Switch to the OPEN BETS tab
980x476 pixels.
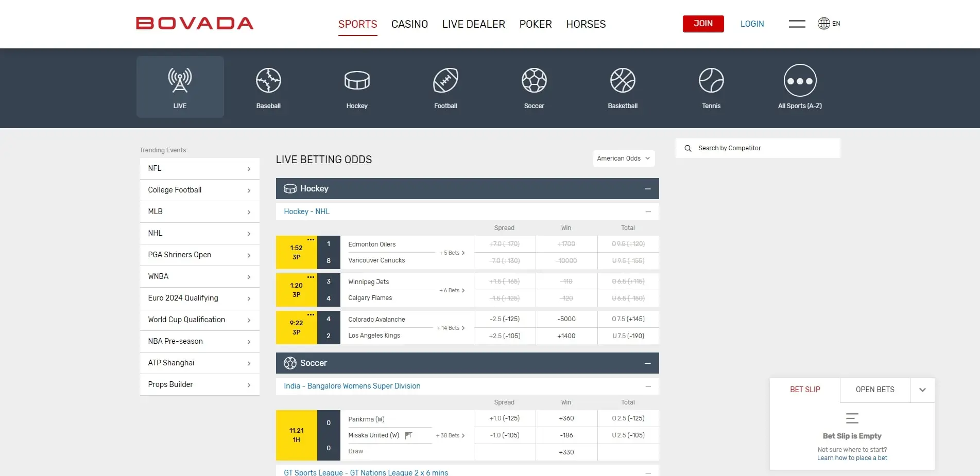(x=874, y=390)
